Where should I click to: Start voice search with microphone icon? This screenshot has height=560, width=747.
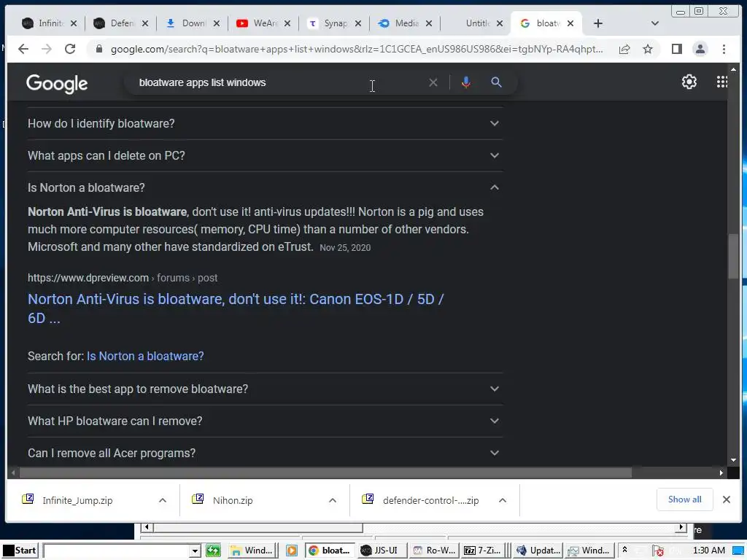[x=466, y=82]
